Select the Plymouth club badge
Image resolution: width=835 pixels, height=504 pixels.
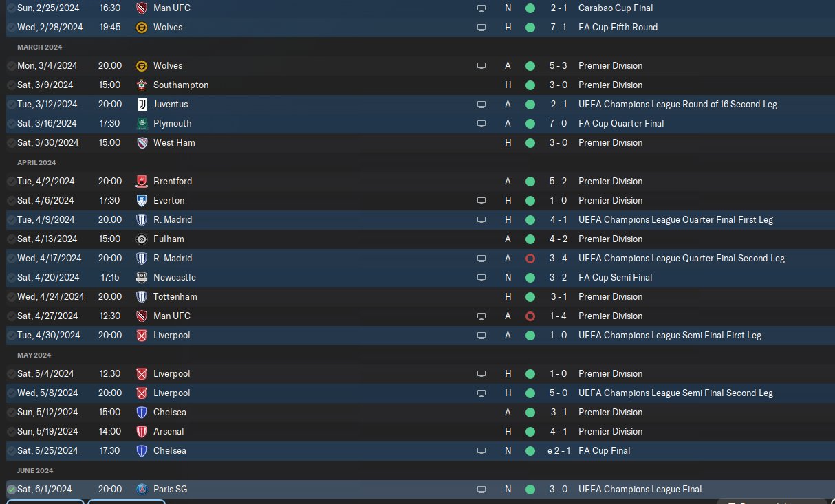coord(142,124)
